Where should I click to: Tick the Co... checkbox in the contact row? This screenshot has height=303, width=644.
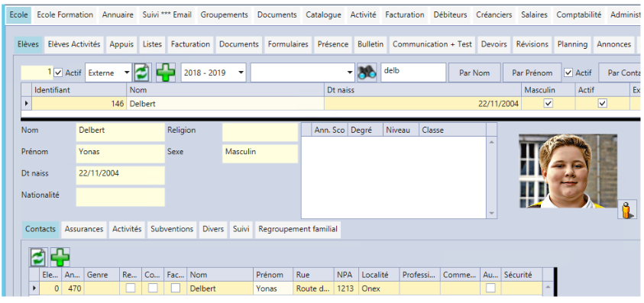pyautogui.click(x=153, y=288)
